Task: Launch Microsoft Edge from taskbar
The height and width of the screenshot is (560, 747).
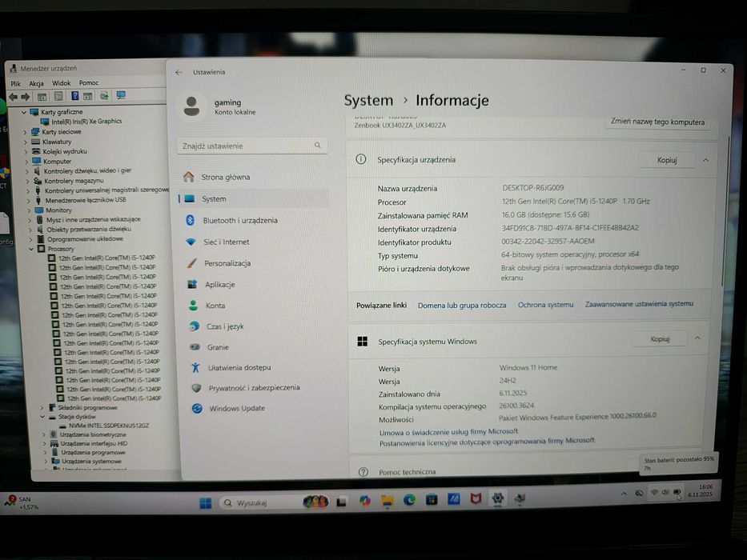Action: pos(409,499)
